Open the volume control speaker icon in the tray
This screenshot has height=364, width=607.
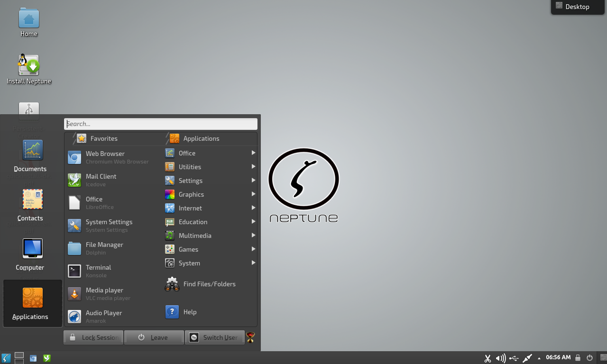[x=500, y=358]
